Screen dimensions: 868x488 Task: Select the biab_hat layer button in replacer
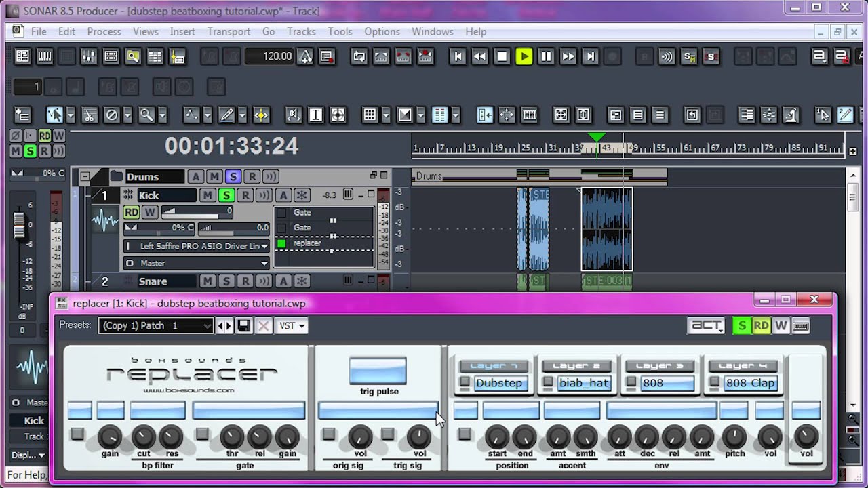click(583, 383)
